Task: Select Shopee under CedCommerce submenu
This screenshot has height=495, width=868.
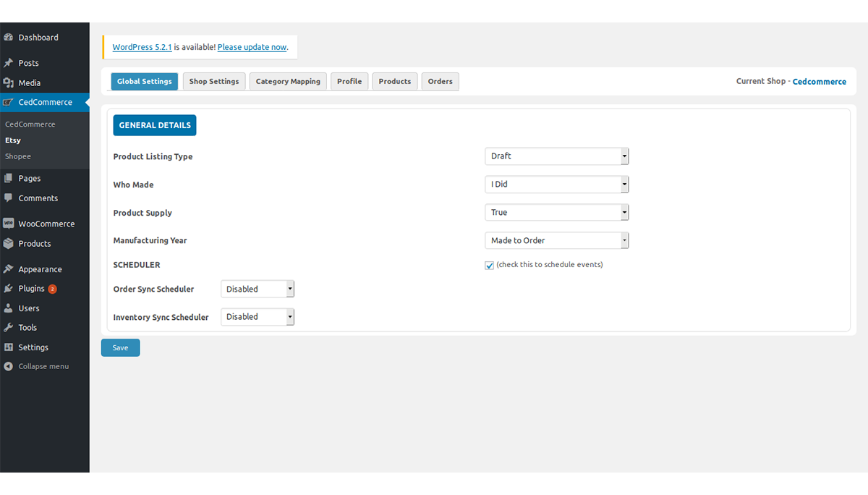Action: [18, 156]
